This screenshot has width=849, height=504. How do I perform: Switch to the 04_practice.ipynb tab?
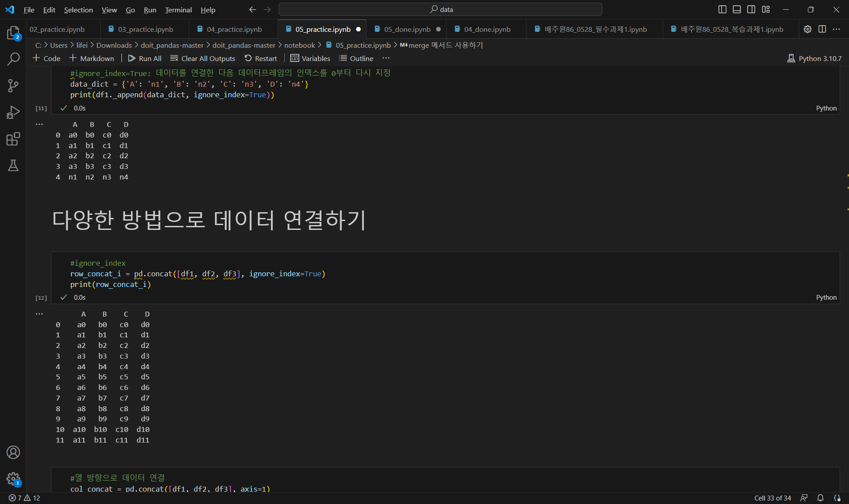tap(234, 29)
